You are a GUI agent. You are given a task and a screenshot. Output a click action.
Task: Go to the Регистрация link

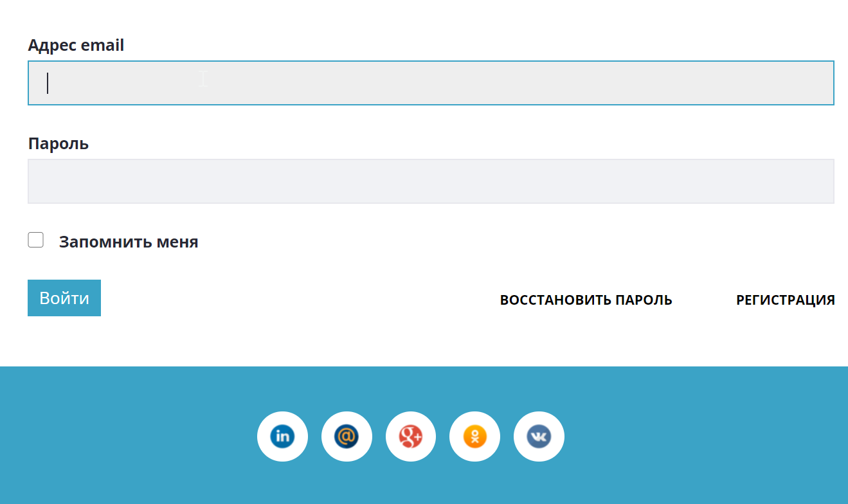pyautogui.click(x=785, y=300)
